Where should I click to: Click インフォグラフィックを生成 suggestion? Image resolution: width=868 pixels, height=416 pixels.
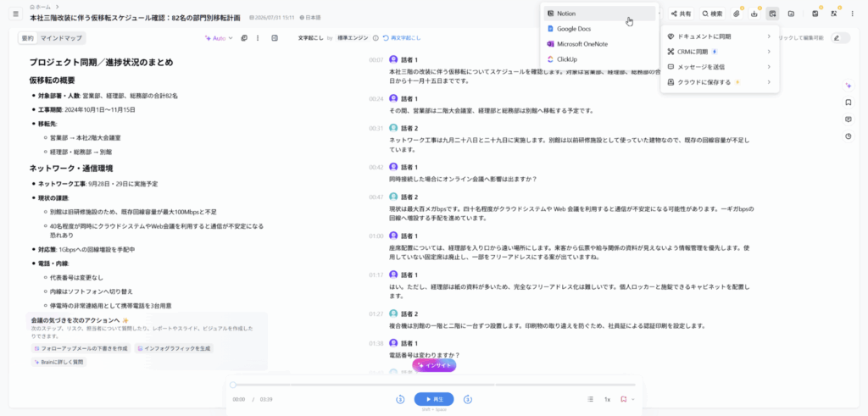coord(175,348)
